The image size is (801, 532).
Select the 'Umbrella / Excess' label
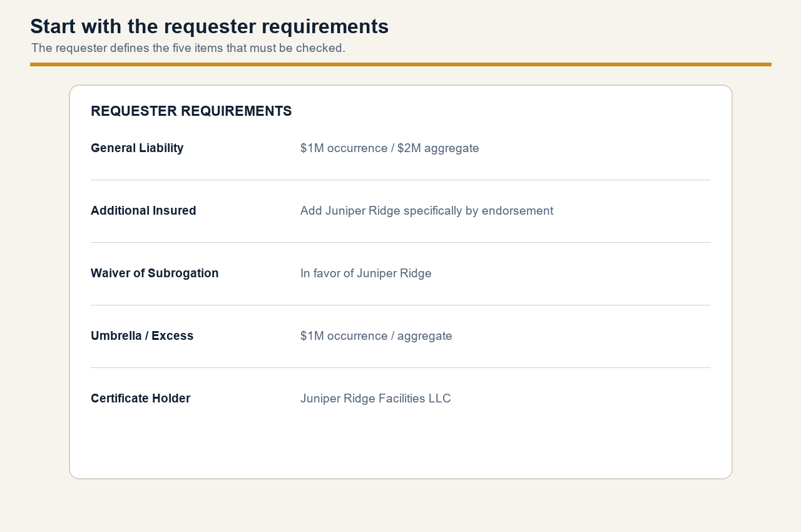pos(142,336)
